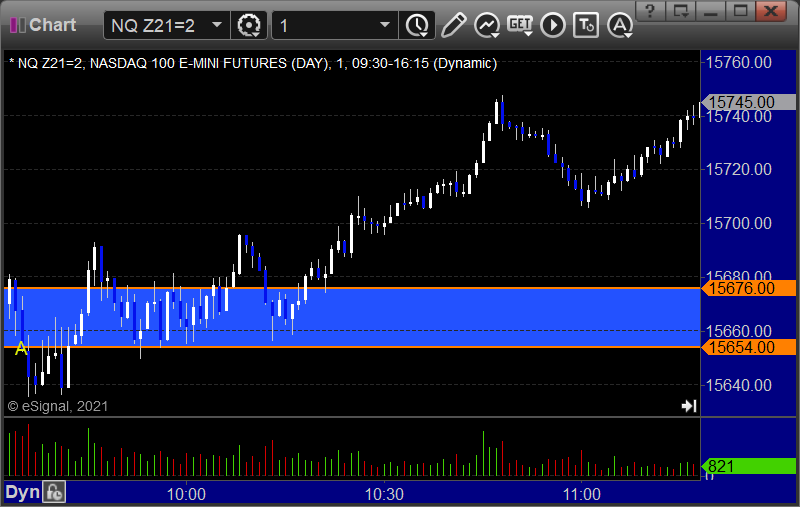This screenshot has height=507, width=800.
Task: Open the time template clock icon
Action: point(417,26)
